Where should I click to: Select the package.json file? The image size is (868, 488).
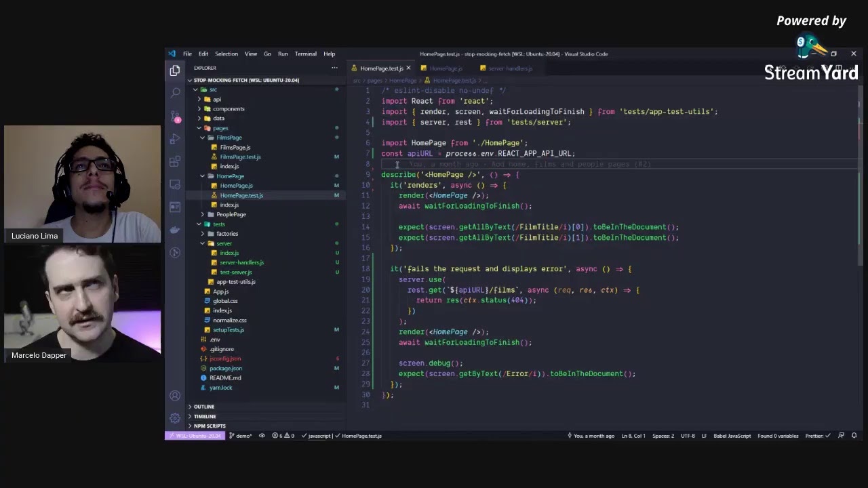pos(226,368)
